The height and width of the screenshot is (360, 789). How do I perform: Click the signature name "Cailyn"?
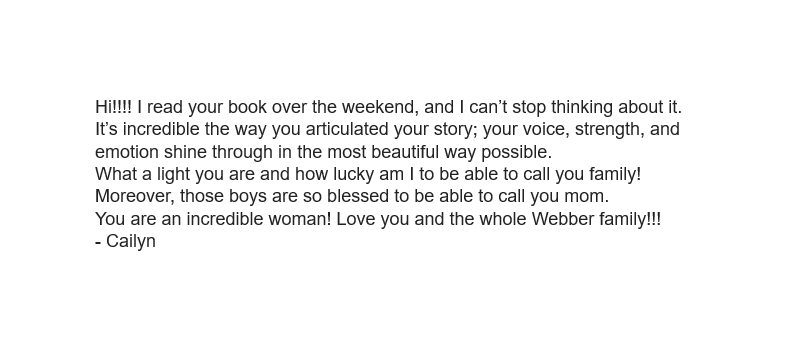pos(130,242)
